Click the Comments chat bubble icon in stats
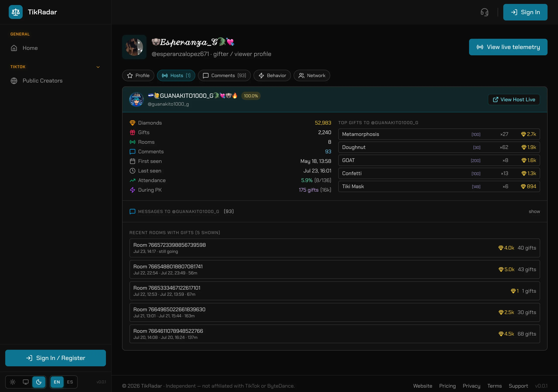558x392 pixels. (133, 152)
